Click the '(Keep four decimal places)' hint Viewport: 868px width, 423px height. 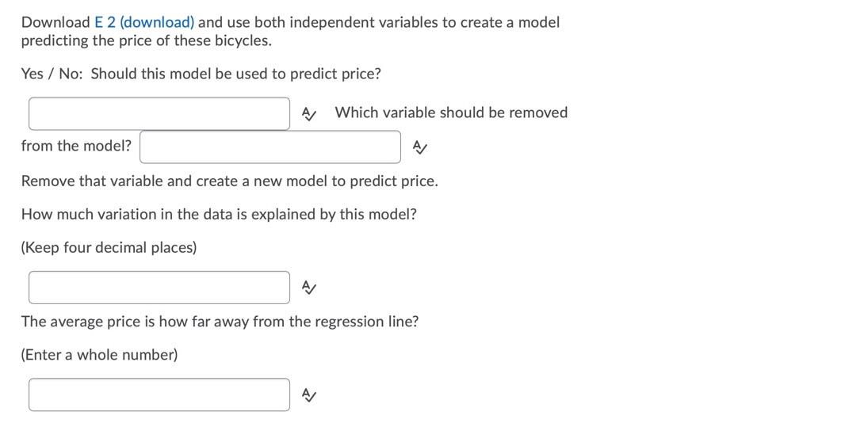pyautogui.click(x=109, y=247)
